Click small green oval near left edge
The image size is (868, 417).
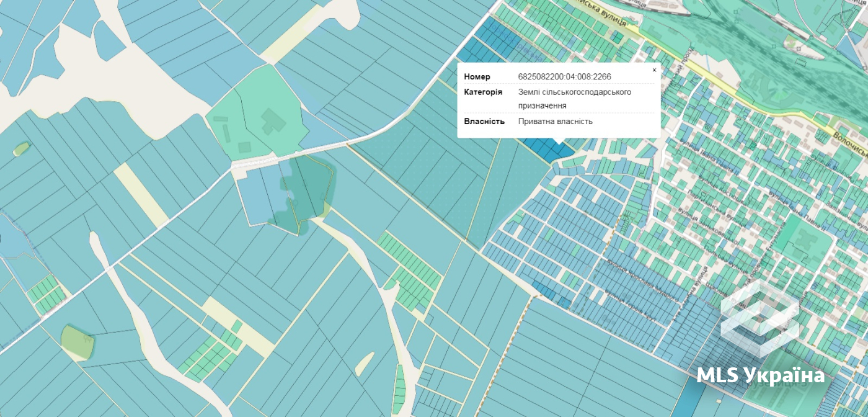pyautogui.click(x=21, y=149)
